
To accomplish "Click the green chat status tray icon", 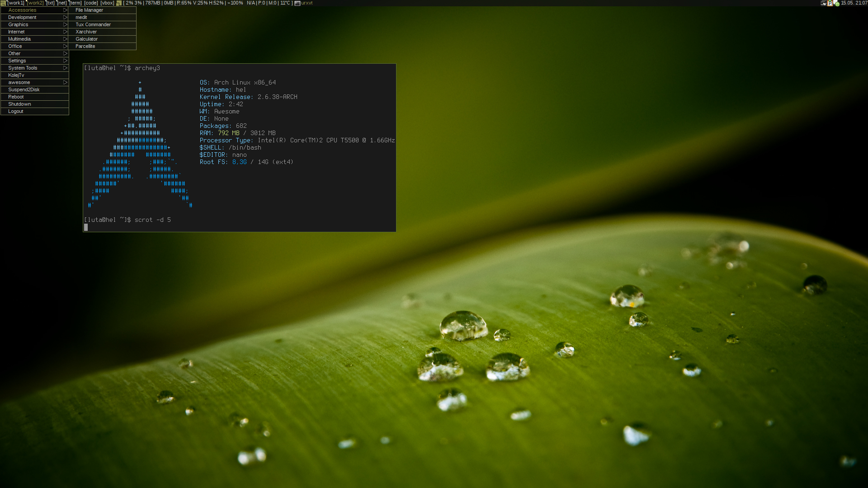I will pyautogui.click(x=837, y=3).
